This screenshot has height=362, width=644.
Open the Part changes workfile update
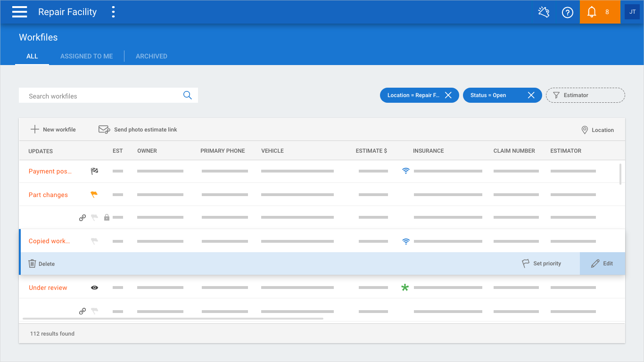48,195
